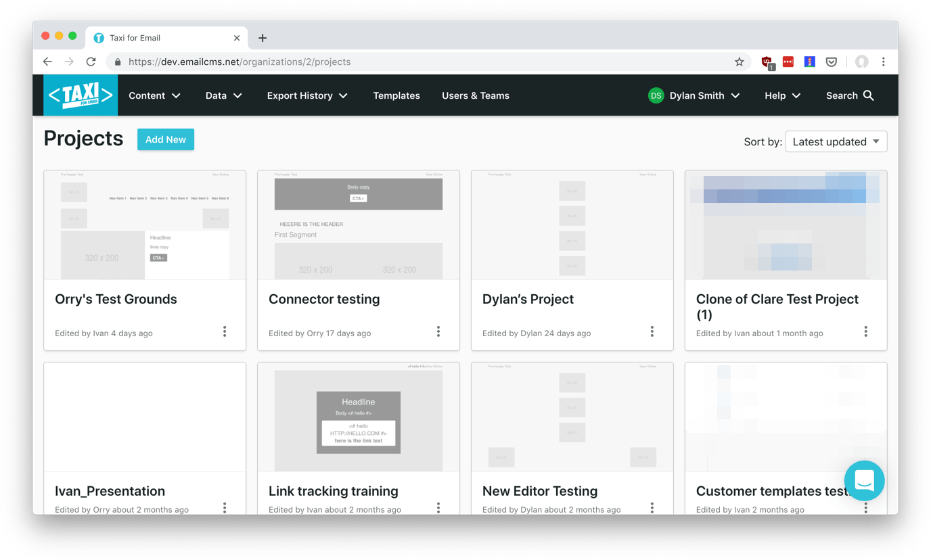The height and width of the screenshot is (560, 931).
Task: Close the Taxi for Email tab
Action: click(x=237, y=38)
